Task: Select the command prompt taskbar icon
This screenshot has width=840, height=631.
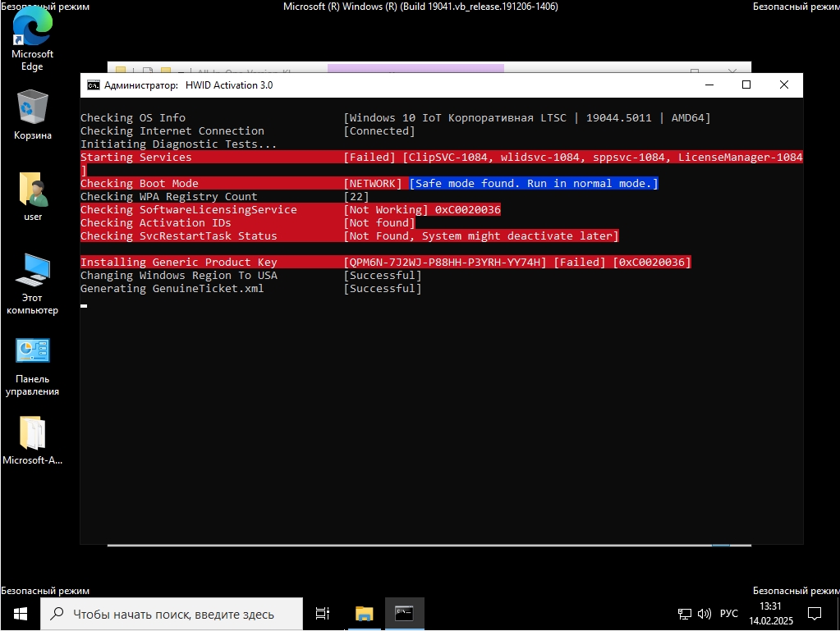Action: (x=404, y=614)
